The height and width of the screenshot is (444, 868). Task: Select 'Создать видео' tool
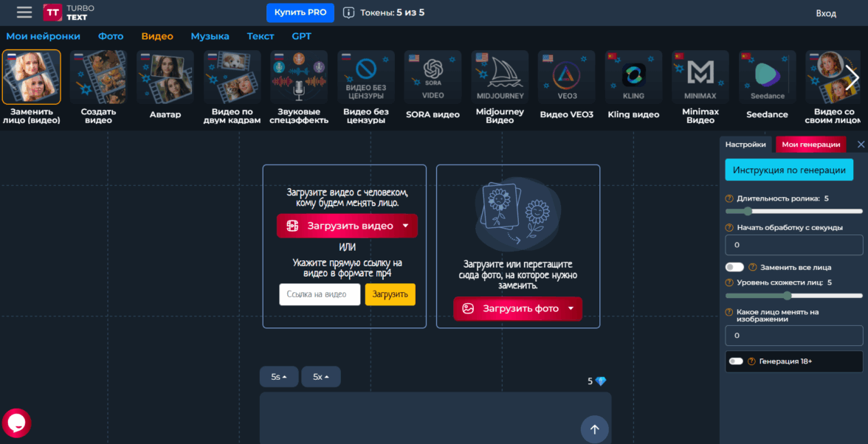[99, 87]
